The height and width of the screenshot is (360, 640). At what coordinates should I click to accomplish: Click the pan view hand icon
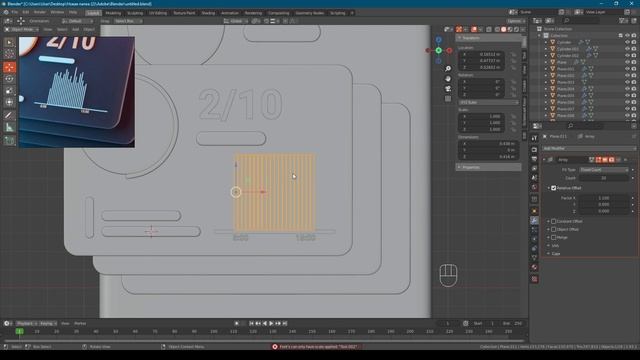coord(448,78)
